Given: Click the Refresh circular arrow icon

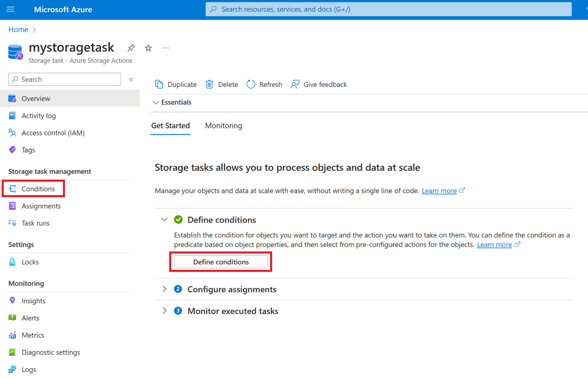Looking at the screenshot, I should 251,84.
